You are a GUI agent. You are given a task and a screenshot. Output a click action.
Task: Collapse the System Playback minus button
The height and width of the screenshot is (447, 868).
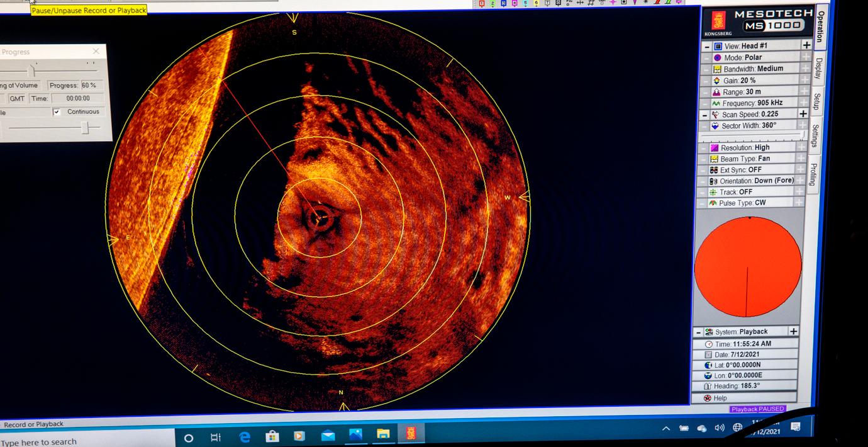[x=698, y=332]
